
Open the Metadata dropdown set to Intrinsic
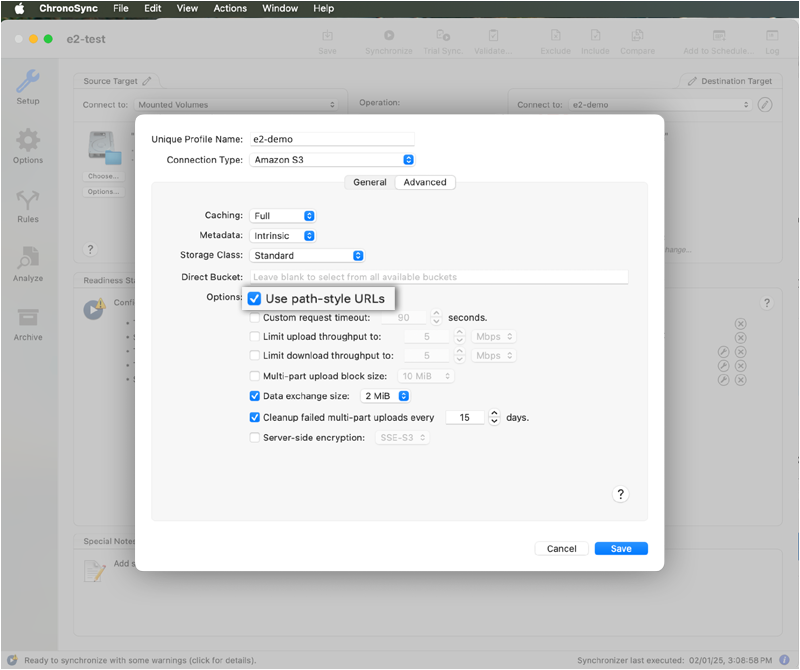(x=282, y=236)
